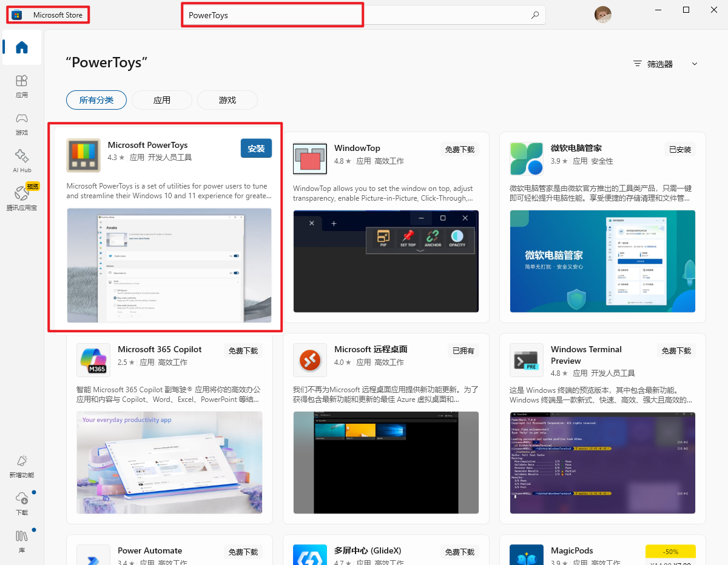Click the magnifier search icon
Viewport: 728px width, 565px height.
coord(535,15)
